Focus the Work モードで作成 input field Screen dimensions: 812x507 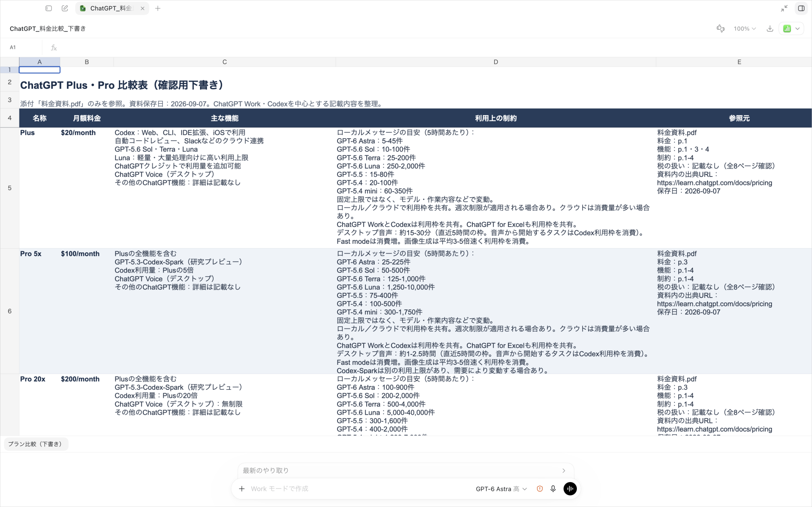(x=359, y=489)
